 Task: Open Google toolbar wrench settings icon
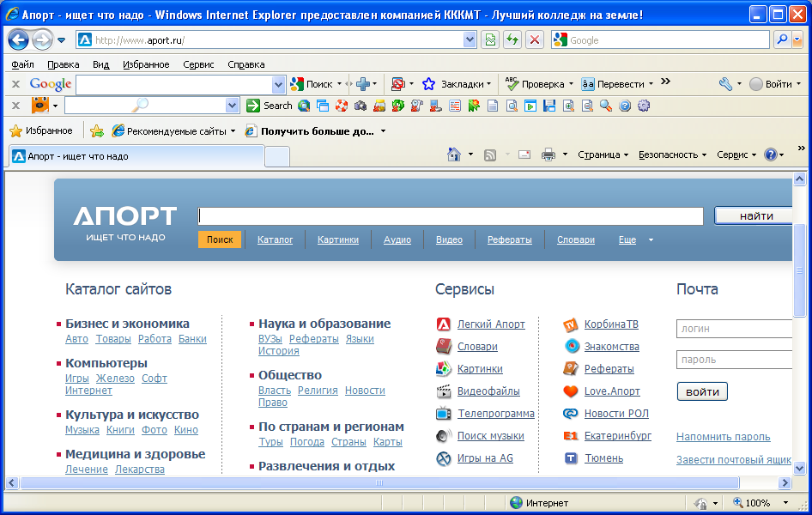(725, 84)
